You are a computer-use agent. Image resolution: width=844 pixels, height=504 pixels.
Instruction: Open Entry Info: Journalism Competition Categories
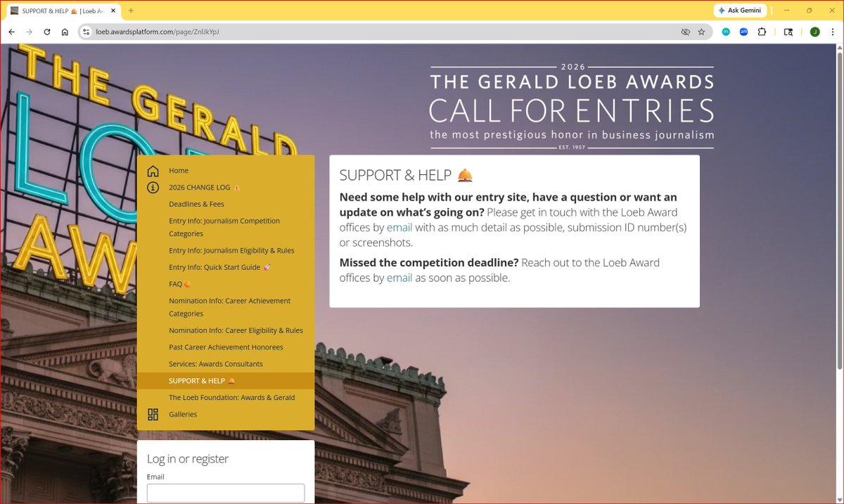click(224, 227)
